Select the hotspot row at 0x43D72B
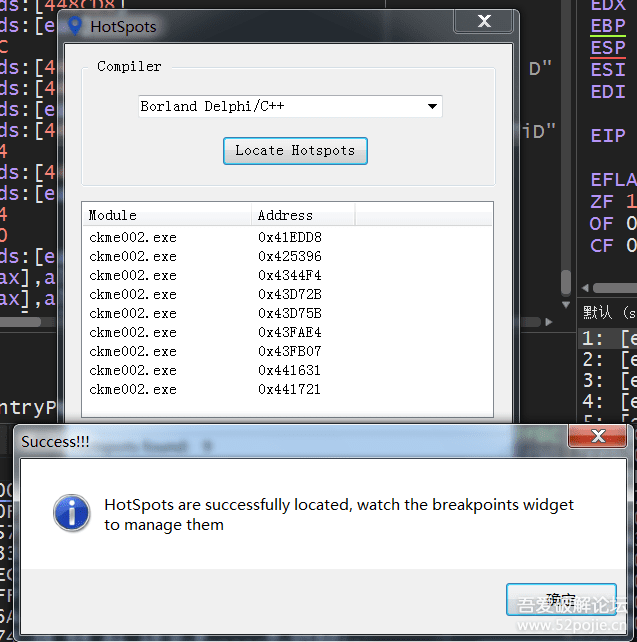Viewport: 637px width, 642px height. coord(287,294)
